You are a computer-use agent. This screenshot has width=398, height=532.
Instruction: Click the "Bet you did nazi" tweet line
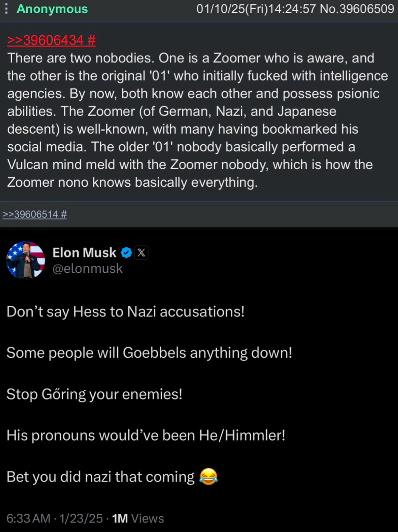pos(101,477)
